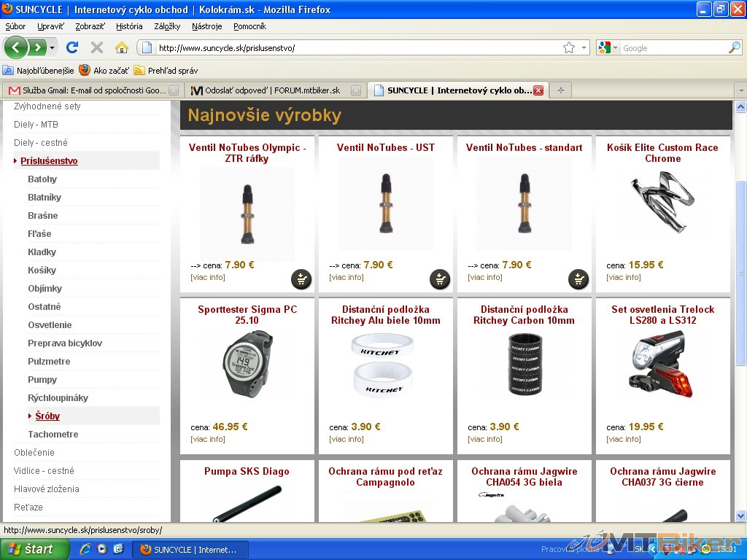Add Ventil NoTubes UST to cart
747x560 pixels.
tap(439, 279)
